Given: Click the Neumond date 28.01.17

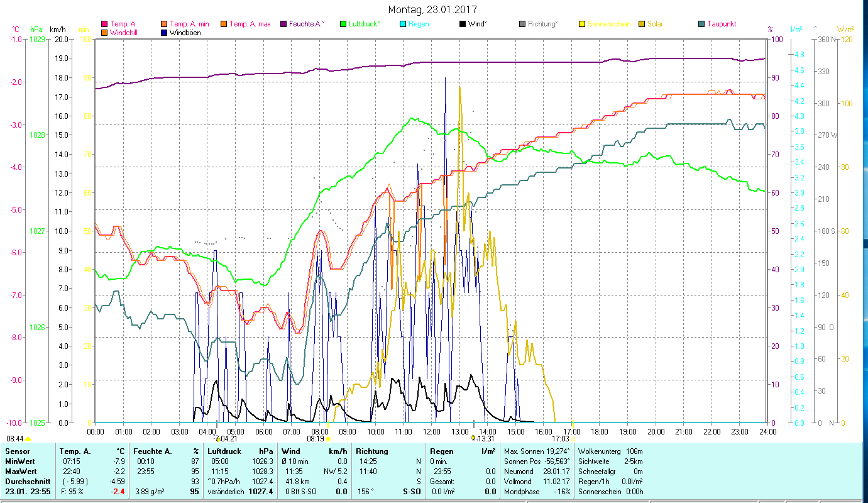Looking at the screenshot, I should click(556, 471).
